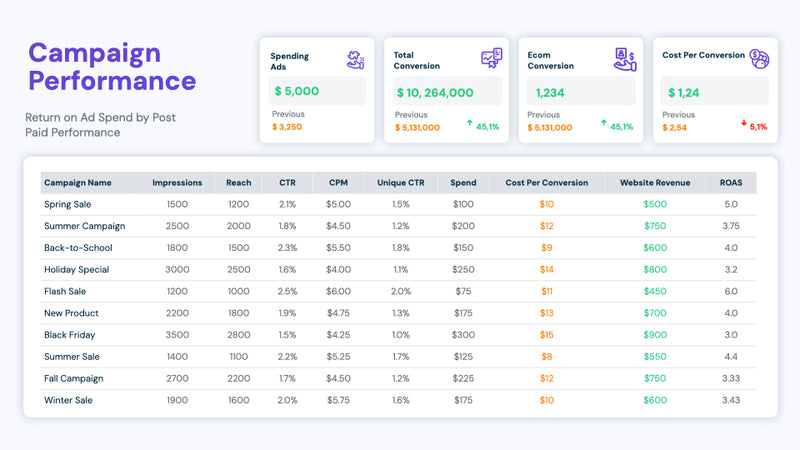Click previous spending value $ 3,250
800x450 pixels.
pos(287,127)
